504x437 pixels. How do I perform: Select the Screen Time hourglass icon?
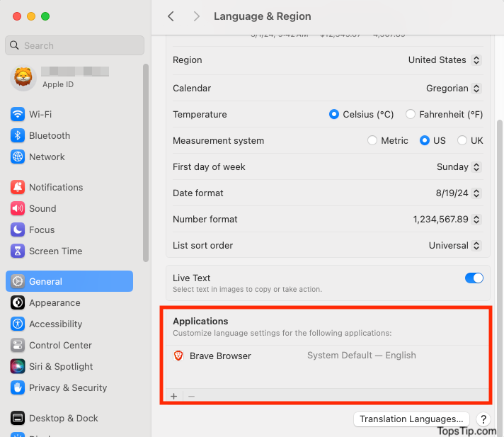tap(18, 251)
